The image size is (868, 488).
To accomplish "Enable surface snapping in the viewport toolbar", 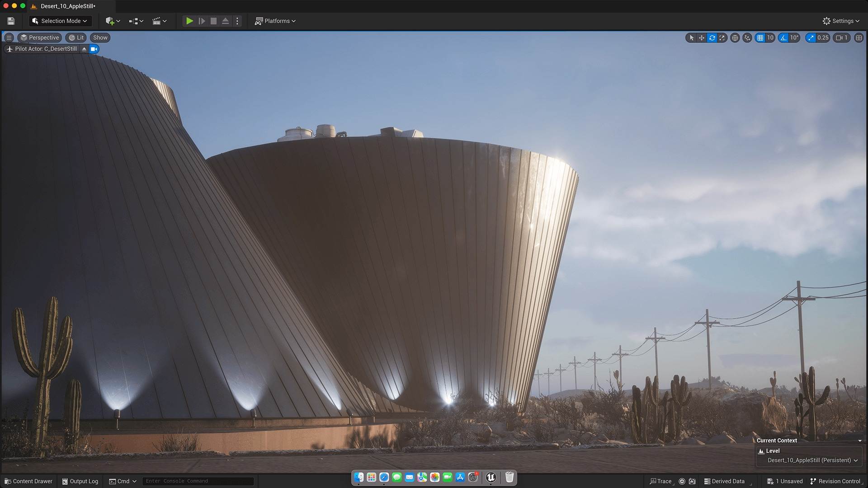I will tap(747, 38).
